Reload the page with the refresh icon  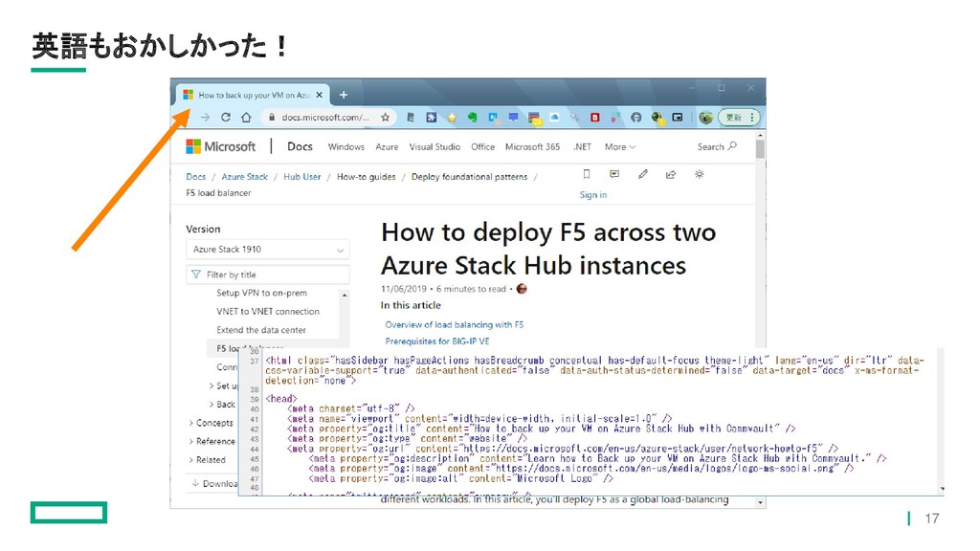click(226, 117)
